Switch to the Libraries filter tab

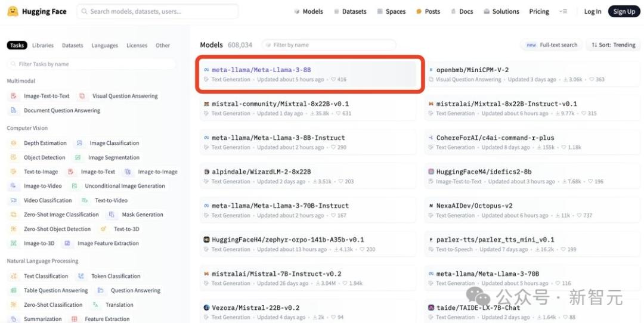(43, 45)
